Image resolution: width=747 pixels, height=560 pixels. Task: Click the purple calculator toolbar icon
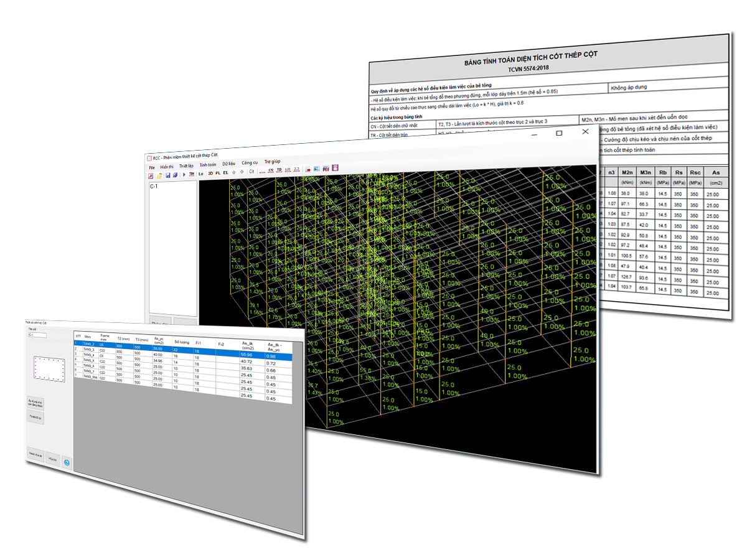[x=335, y=167]
